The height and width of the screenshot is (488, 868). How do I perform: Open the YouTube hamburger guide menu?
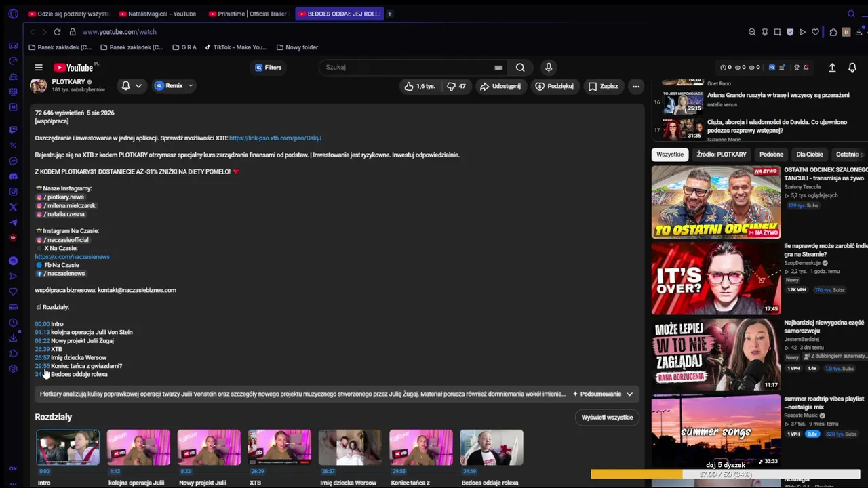pos(39,68)
